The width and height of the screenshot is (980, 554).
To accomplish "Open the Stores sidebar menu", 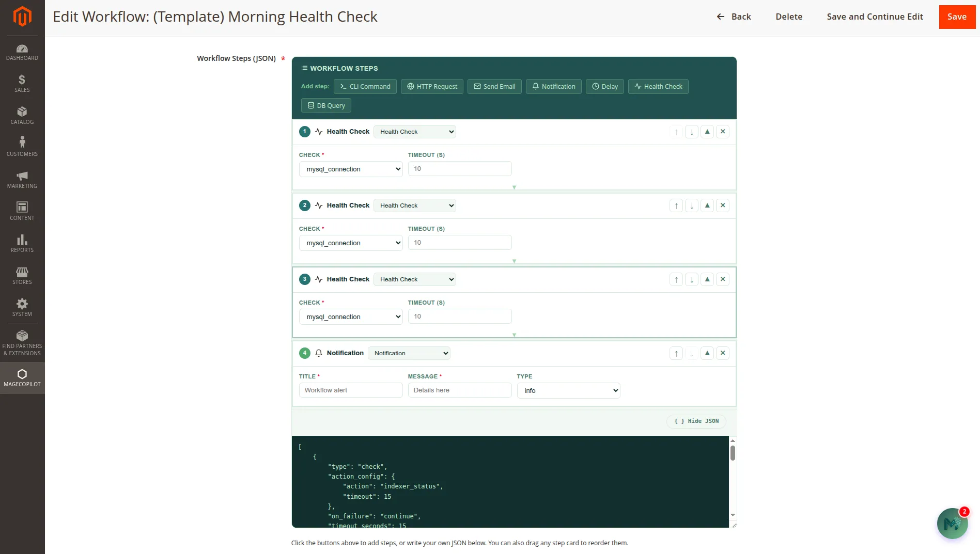I will [x=22, y=276].
